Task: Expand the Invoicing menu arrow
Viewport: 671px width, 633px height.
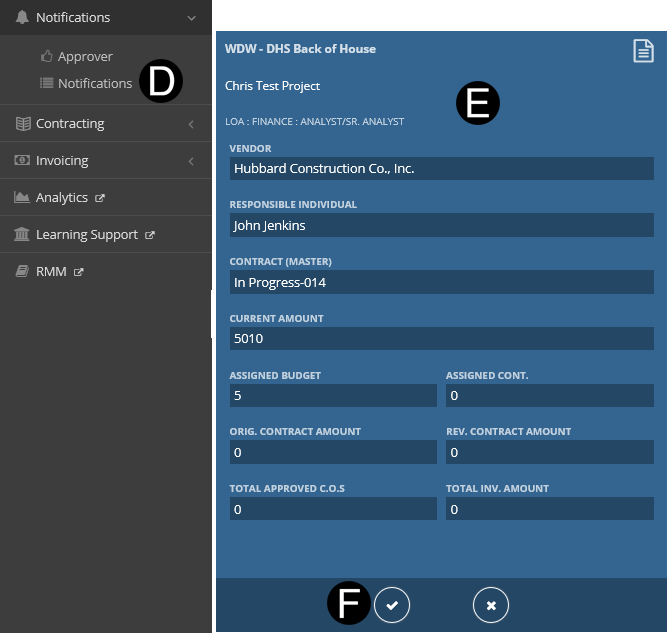Action: tap(191, 161)
